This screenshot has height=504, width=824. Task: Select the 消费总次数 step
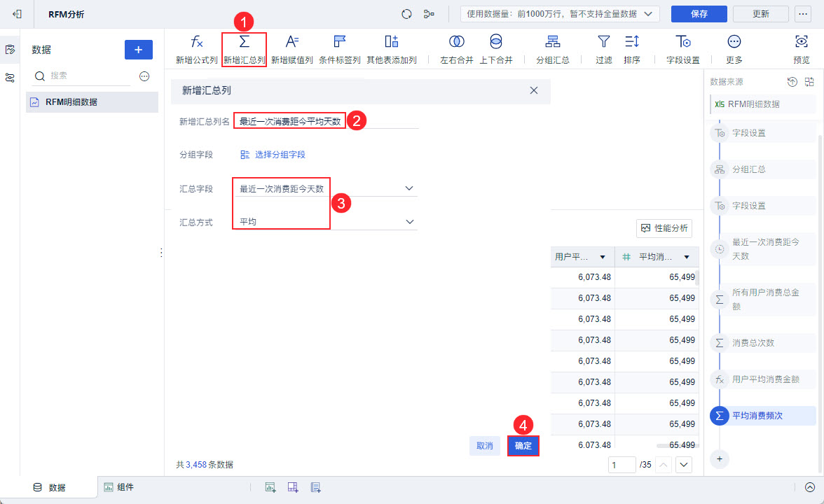pos(762,343)
